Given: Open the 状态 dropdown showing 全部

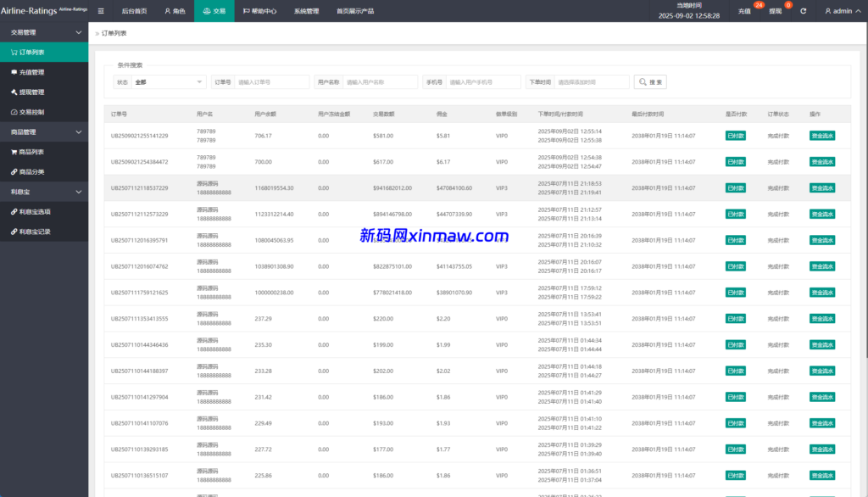Looking at the screenshot, I should 167,81.
